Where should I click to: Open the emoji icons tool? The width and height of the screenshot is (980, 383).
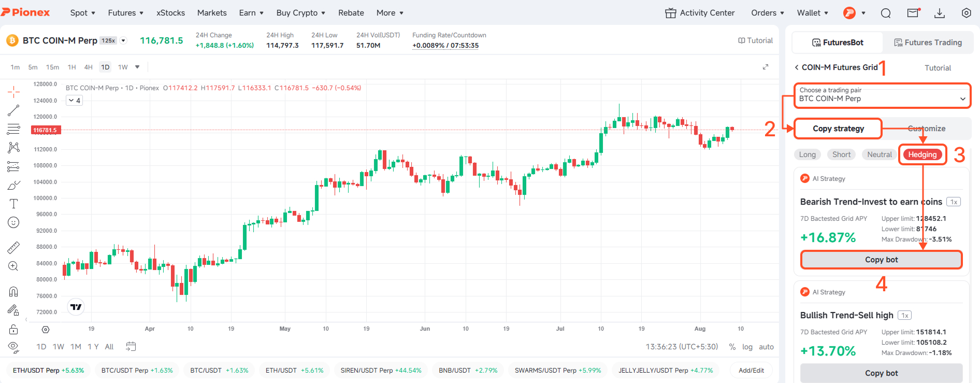13,222
